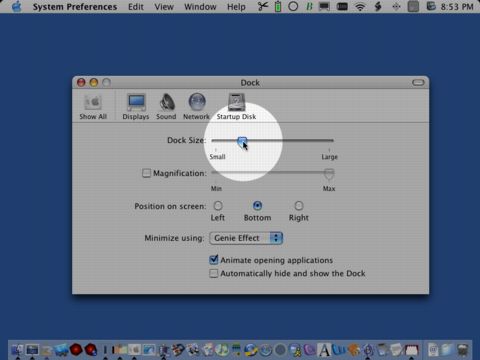Expand the Genie Effect minimize dropdown
The image size is (480, 360).
[x=246, y=238]
